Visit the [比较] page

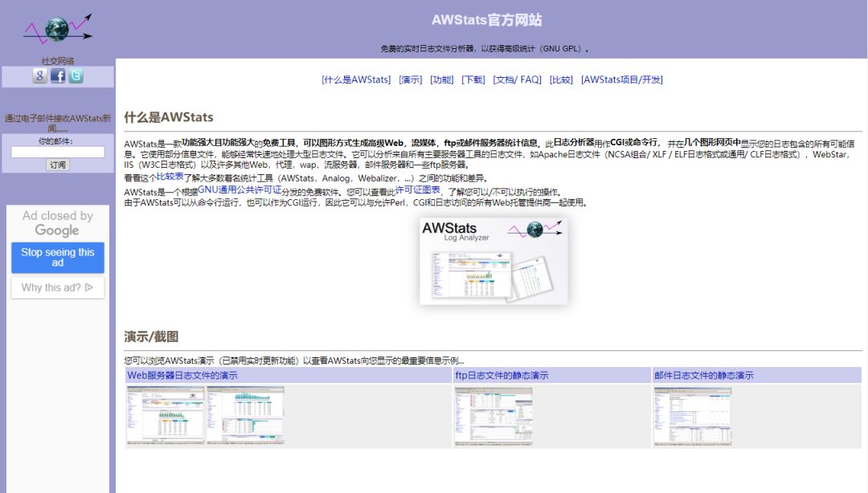pos(560,79)
